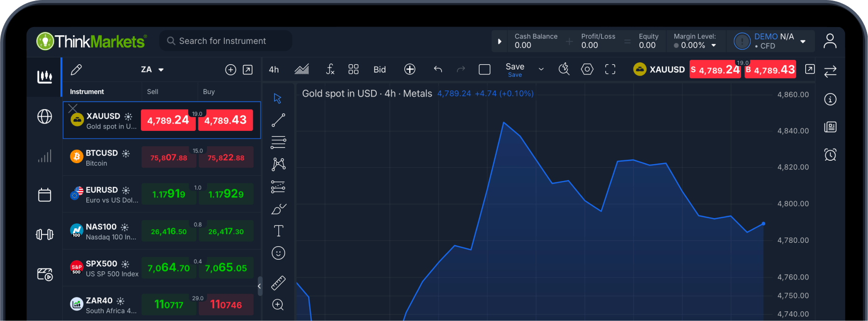
Task: Undo the last chart action
Action: pyautogui.click(x=438, y=70)
